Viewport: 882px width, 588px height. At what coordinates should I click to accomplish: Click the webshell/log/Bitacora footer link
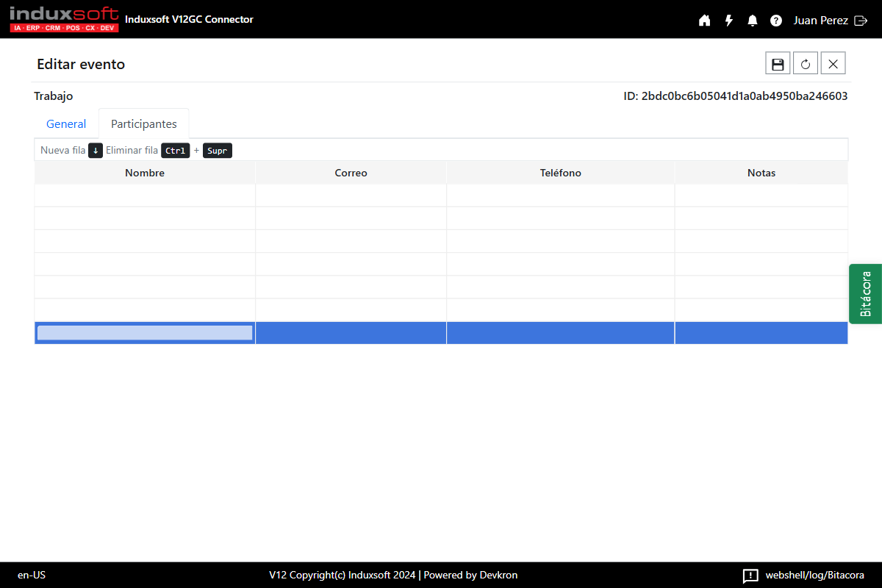coord(814,576)
